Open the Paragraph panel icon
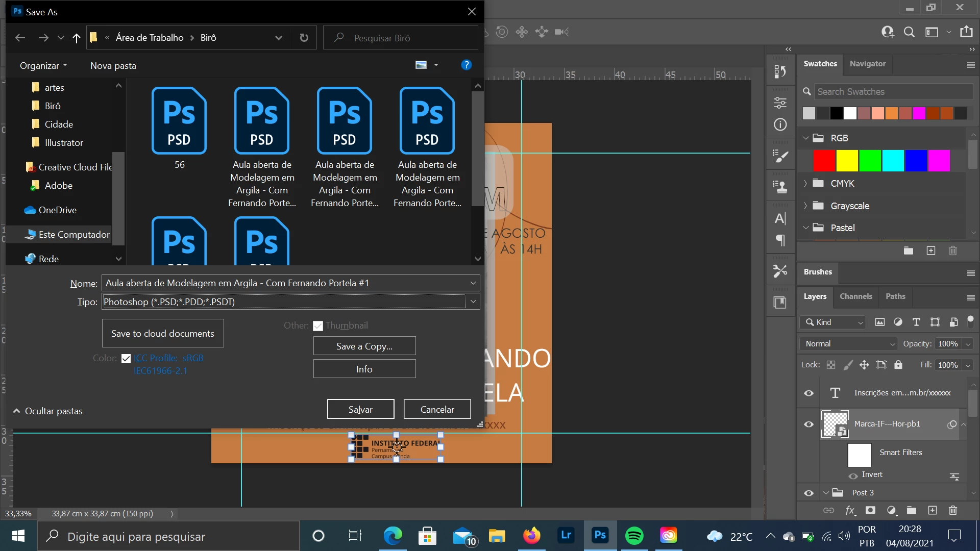 [780, 240]
